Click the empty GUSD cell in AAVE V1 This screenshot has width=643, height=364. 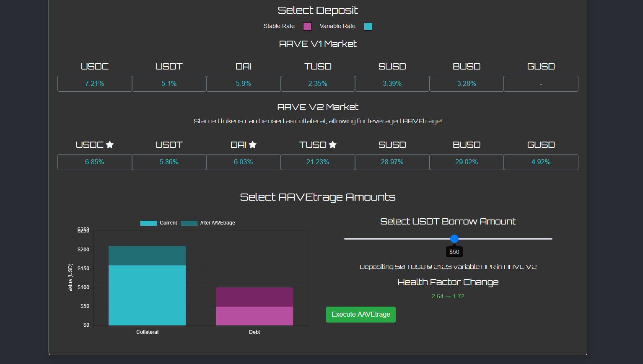point(541,84)
